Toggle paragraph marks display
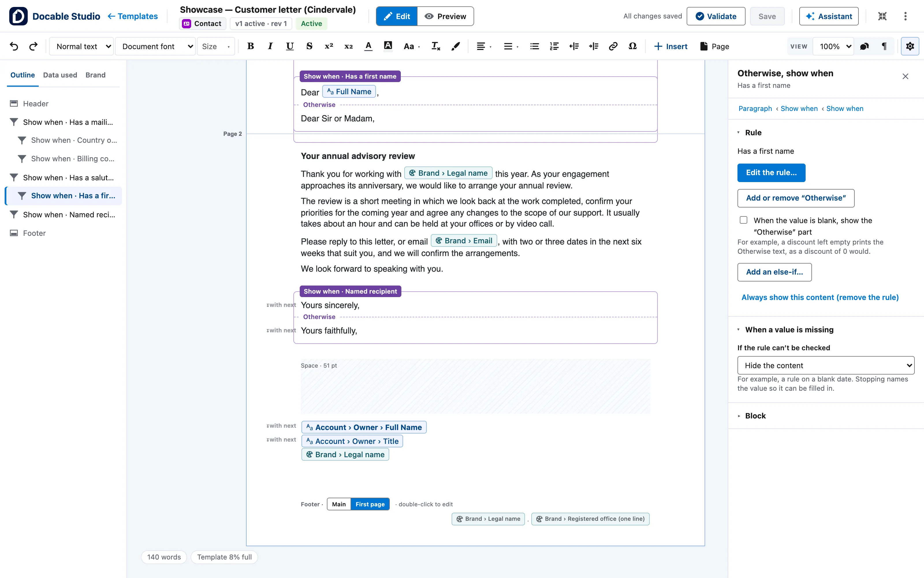 click(x=884, y=46)
